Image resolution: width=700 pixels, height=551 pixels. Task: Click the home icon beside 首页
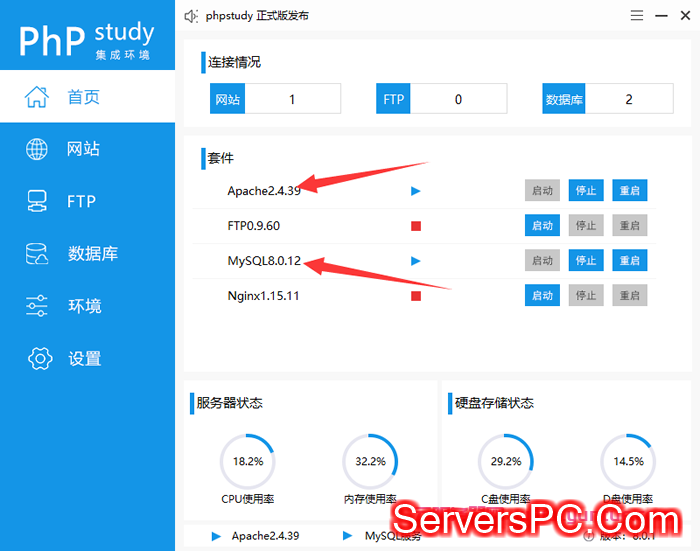click(37, 97)
